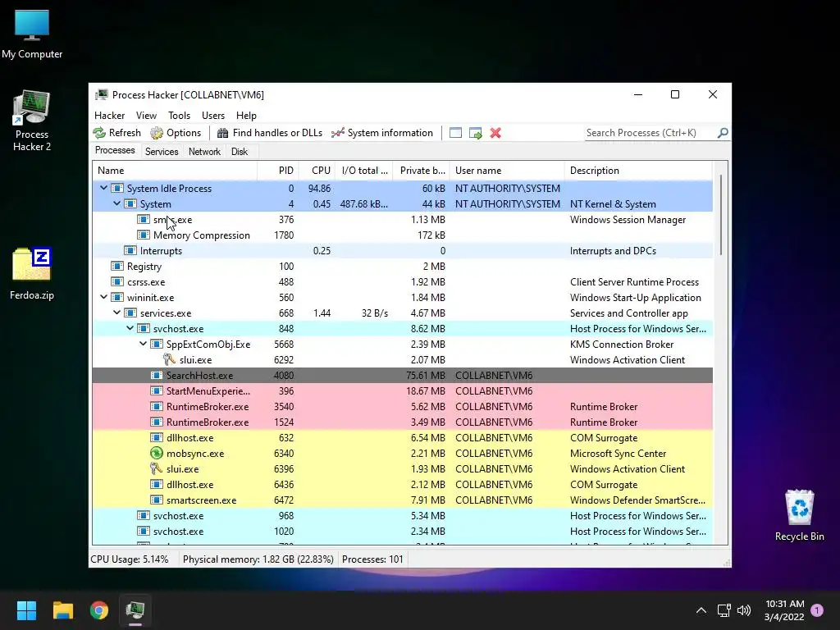Click Processes: 101 status bar entry

tap(372, 559)
